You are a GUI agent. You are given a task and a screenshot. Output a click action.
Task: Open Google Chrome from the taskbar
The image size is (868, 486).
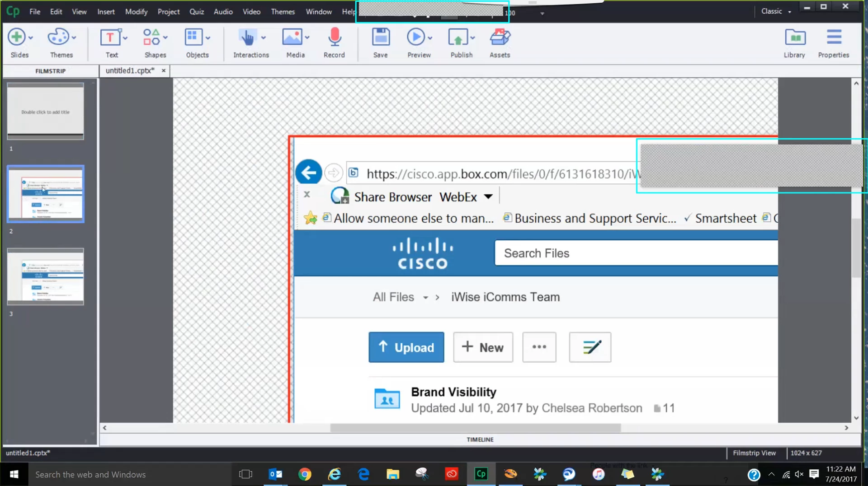click(x=305, y=474)
